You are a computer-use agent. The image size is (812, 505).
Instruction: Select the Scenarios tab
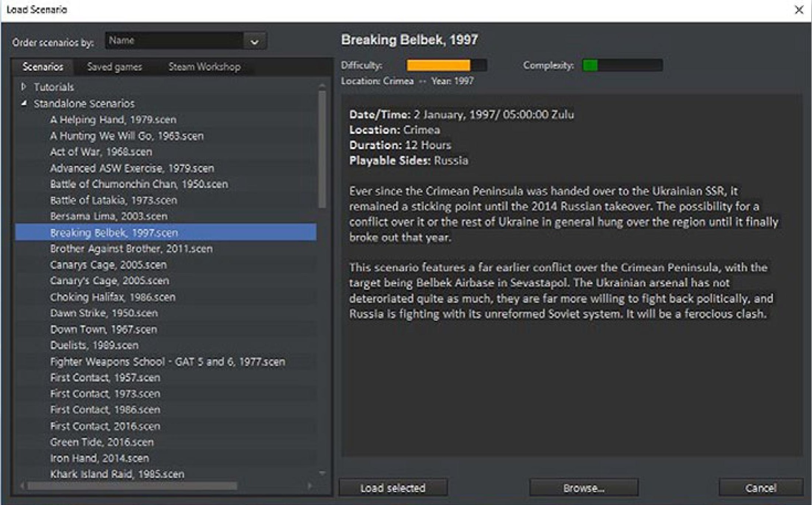[43, 67]
